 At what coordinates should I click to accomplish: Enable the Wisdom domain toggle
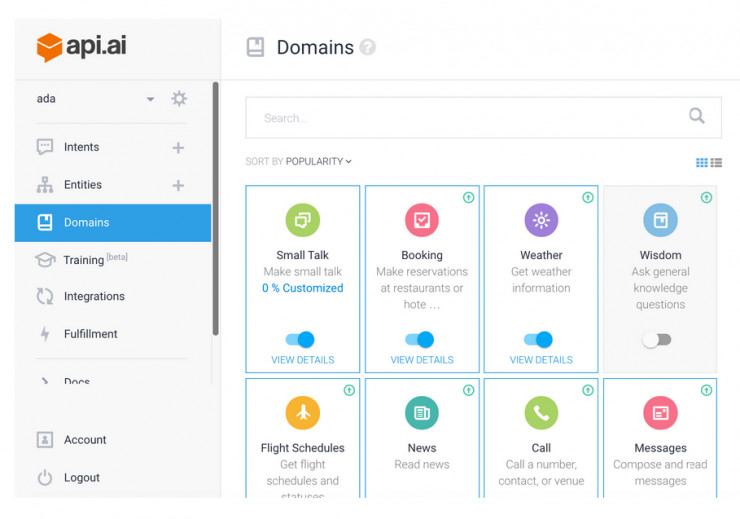657,339
